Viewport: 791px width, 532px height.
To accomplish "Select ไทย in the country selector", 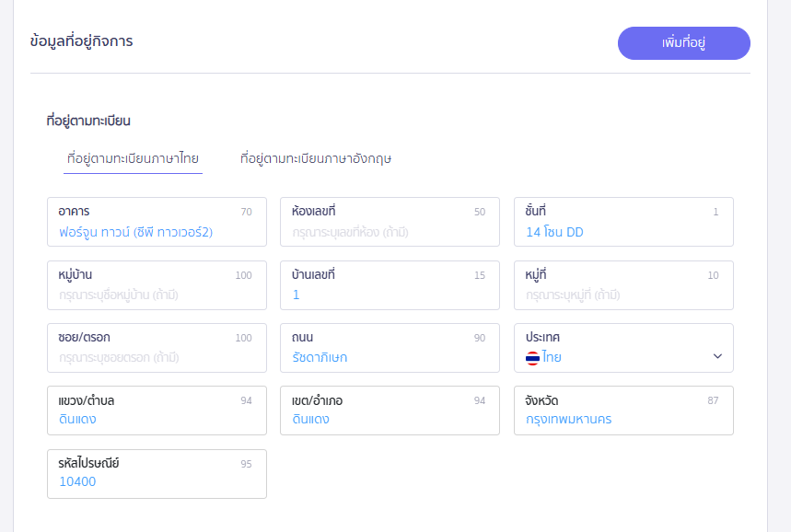I will (553, 358).
